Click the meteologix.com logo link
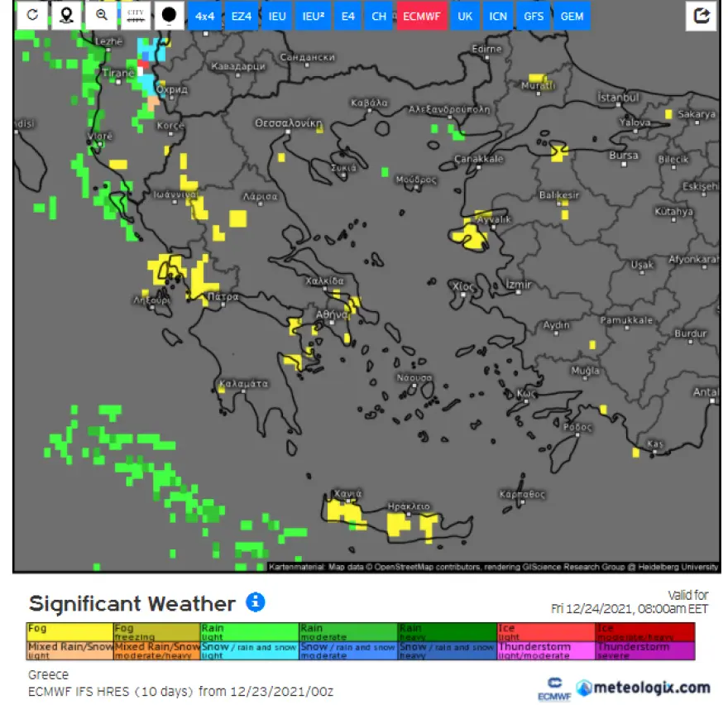Viewport: 728px width, 705px height. [643, 688]
